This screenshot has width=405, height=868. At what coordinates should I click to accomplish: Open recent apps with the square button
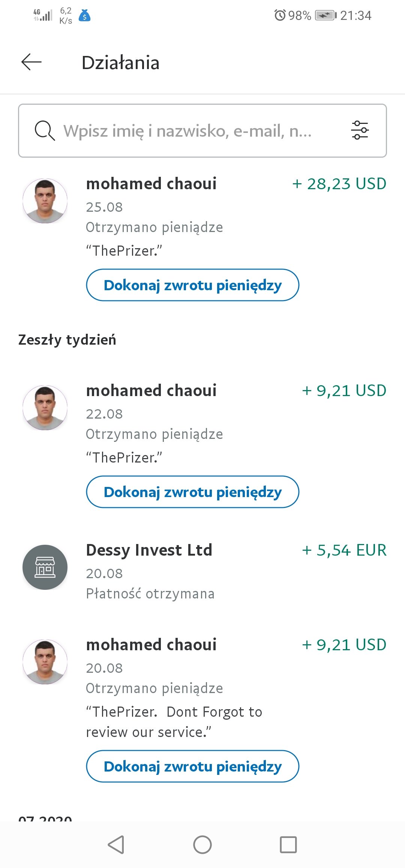(x=288, y=845)
